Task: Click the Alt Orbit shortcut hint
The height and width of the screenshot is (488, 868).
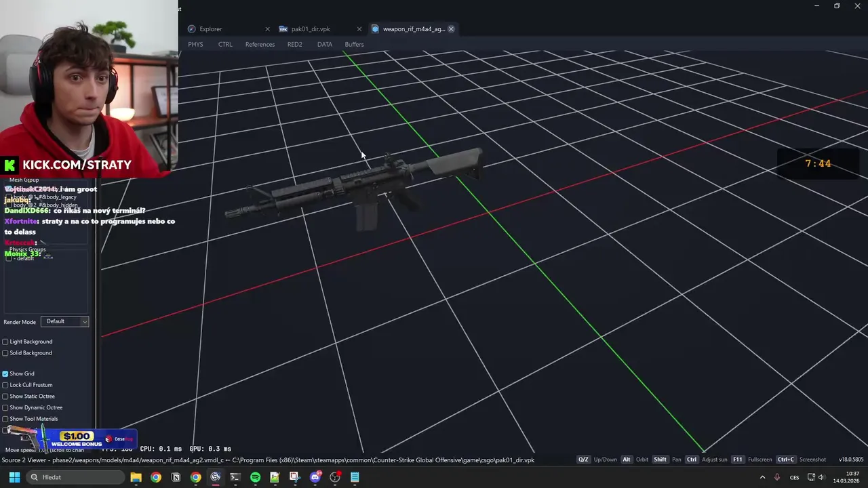Action: [635, 460]
